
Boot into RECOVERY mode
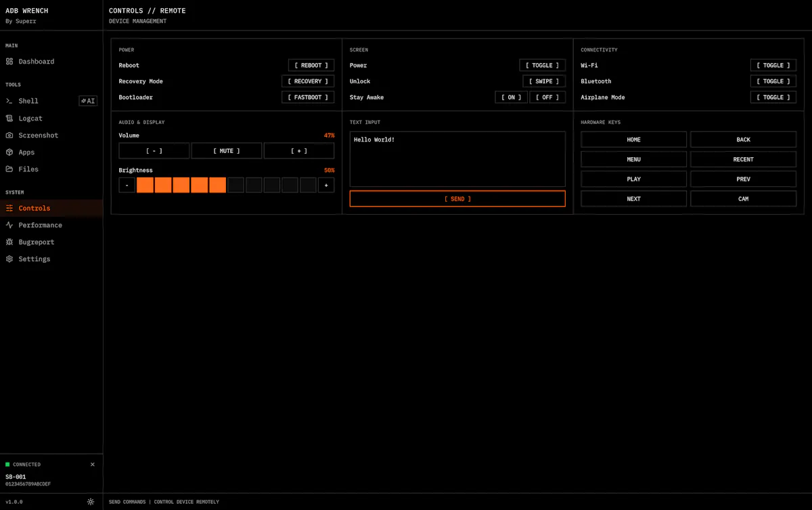pos(308,81)
